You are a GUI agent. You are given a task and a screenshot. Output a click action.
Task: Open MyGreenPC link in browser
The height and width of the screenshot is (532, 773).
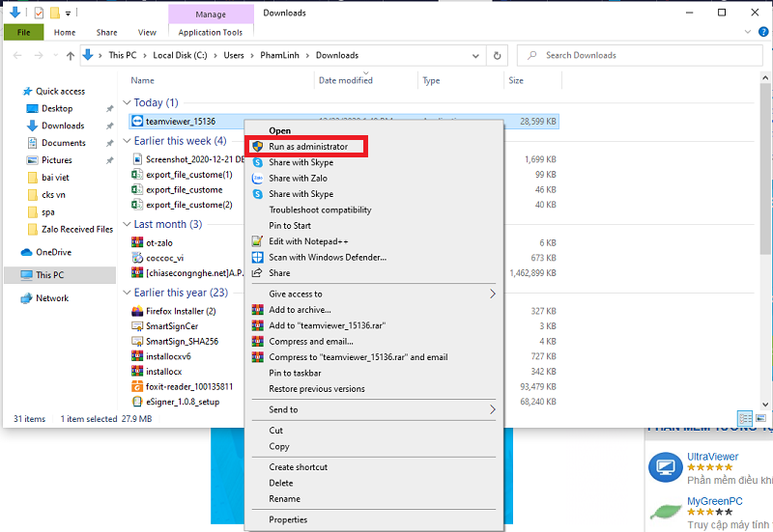pos(715,501)
